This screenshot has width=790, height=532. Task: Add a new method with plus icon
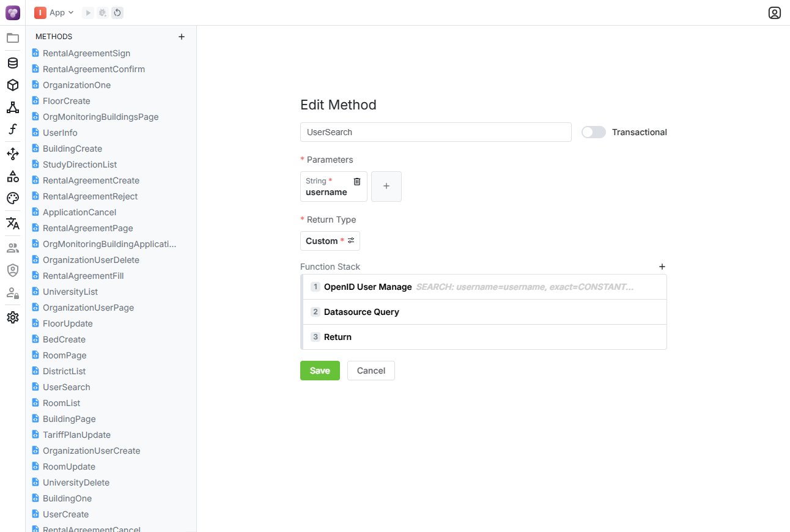coord(182,37)
